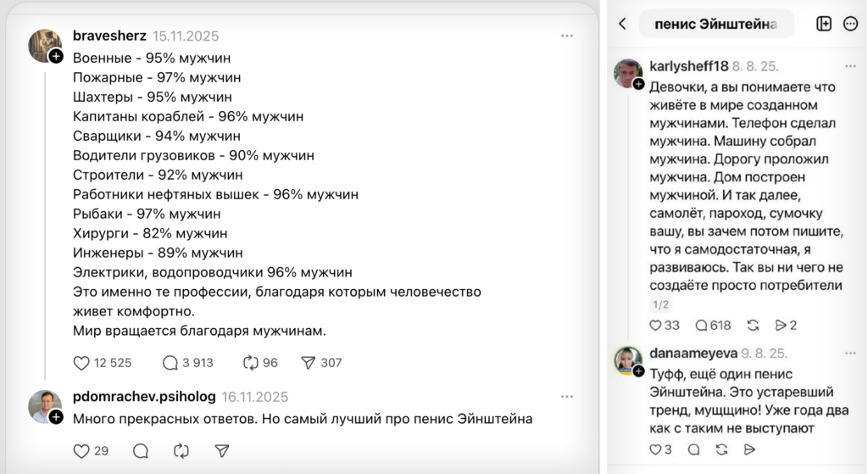Follow bravesherz via avatar plus badge
Viewport: 868px width, 474px height.
click(56, 57)
